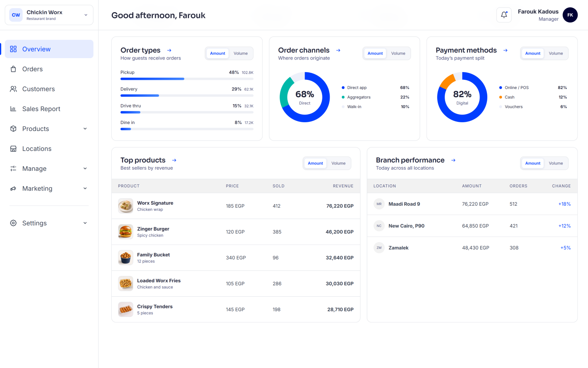
Task: Click the Worx Signature product image
Action: tap(126, 206)
